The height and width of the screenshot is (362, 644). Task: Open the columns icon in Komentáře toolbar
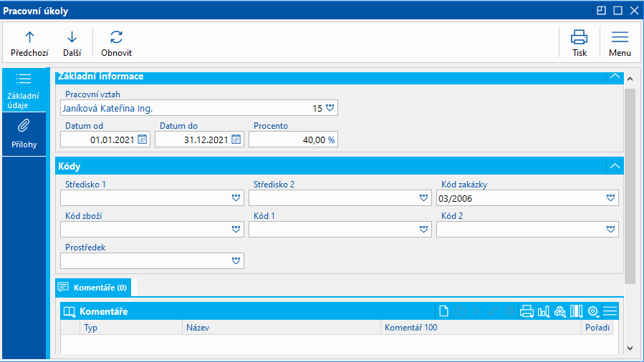(x=576, y=311)
